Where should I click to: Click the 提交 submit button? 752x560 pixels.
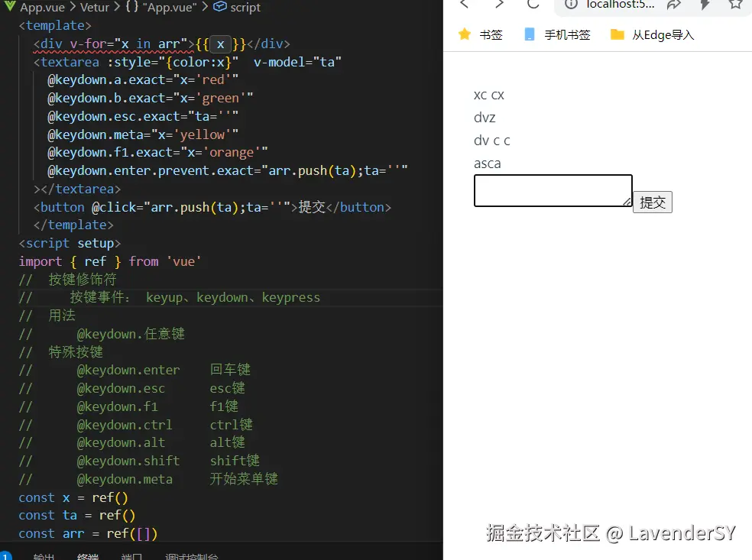coord(653,202)
